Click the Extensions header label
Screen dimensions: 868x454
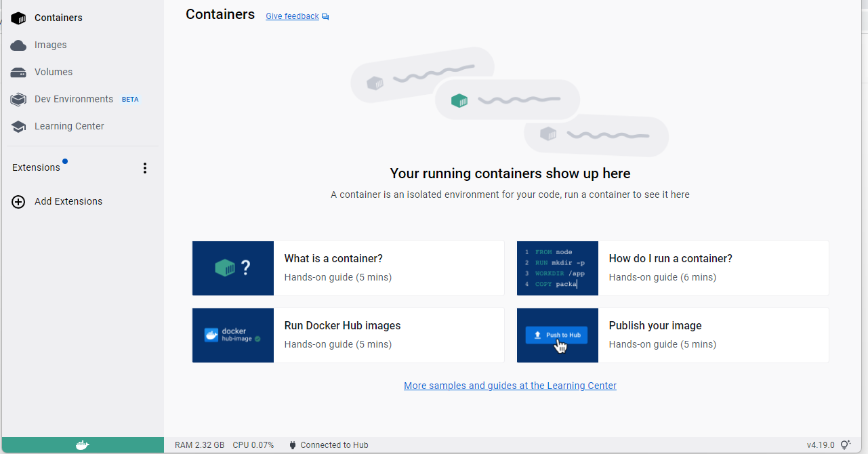click(x=36, y=168)
